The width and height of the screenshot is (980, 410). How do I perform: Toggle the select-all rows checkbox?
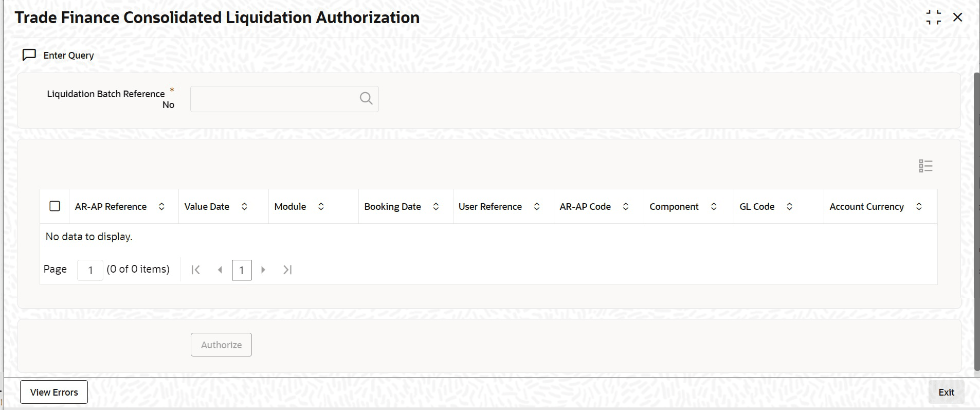55,206
